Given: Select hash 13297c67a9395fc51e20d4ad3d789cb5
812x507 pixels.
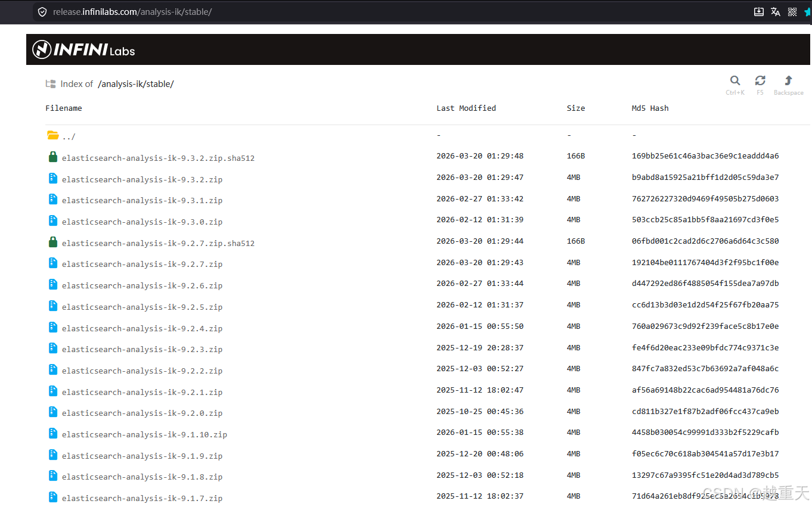Looking at the screenshot, I should [x=705, y=475].
